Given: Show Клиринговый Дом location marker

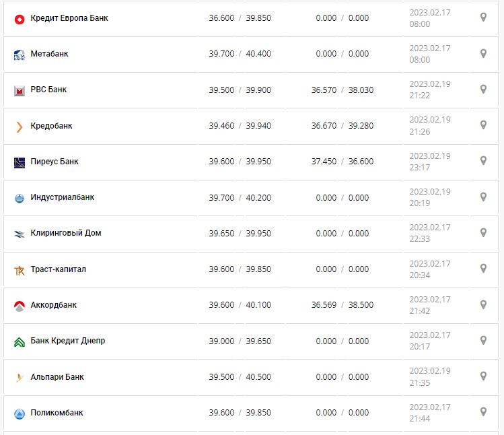Looking at the screenshot, I should pyautogui.click(x=482, y=232).
